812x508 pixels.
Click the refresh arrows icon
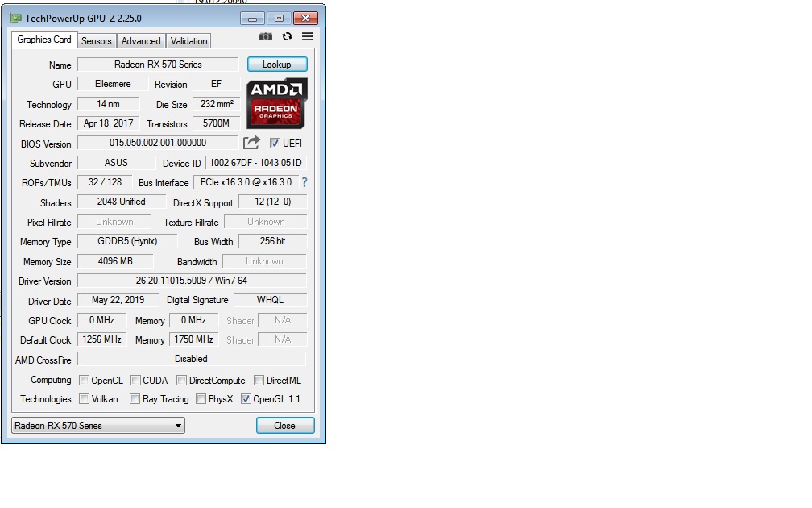[287, 36]
